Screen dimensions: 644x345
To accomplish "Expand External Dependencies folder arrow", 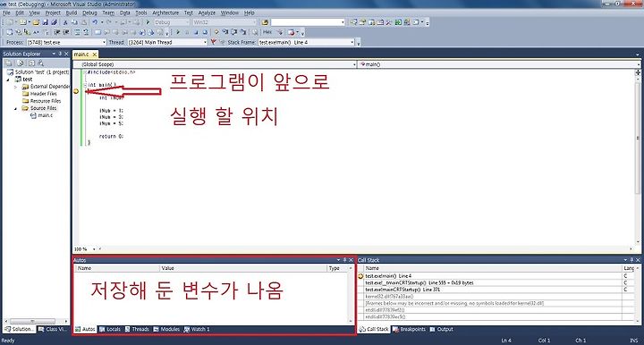I will coord(15,87).
